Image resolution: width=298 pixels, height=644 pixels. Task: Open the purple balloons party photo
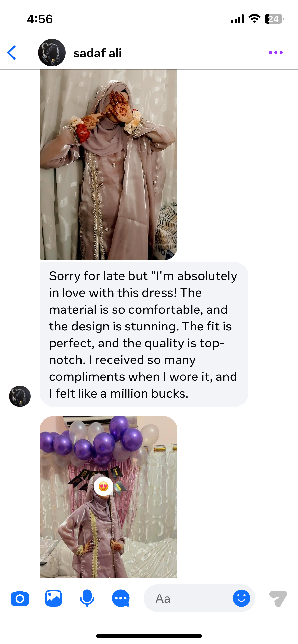pyautogui.click(x=109, y=497)
